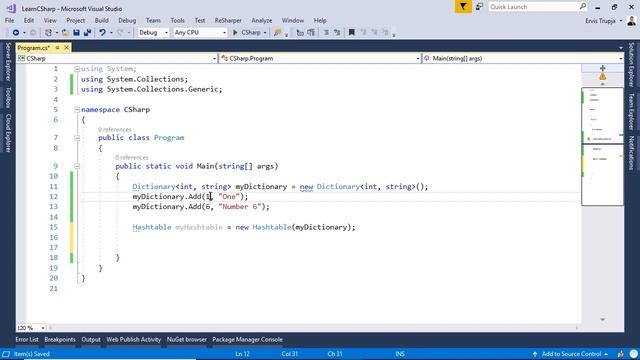Collapse the Program class block

coord(77,138)
